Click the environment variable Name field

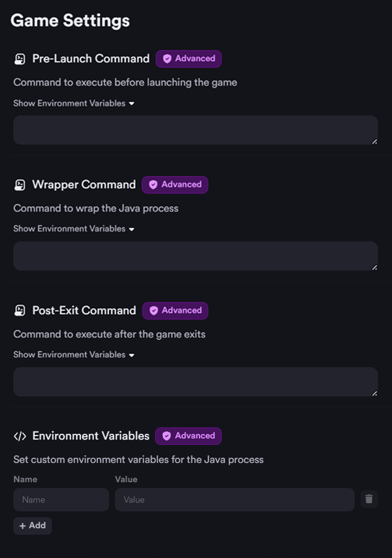[x=61, y=500]
